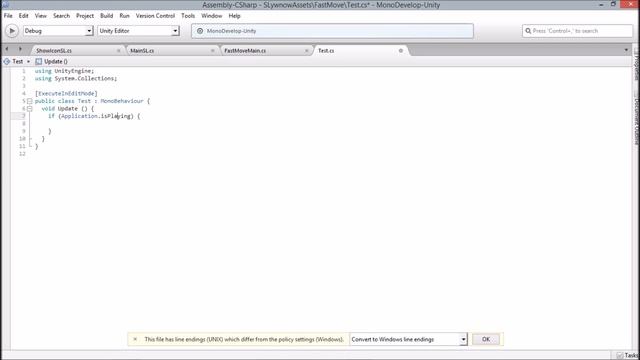Open the View menu
The height and width of the screenshot is (360, 640).
point(40,16)
